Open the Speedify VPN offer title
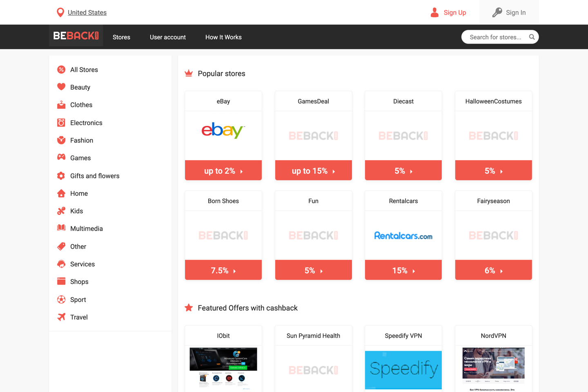This screenshot has width=588, height=392. tap(403, 336)
